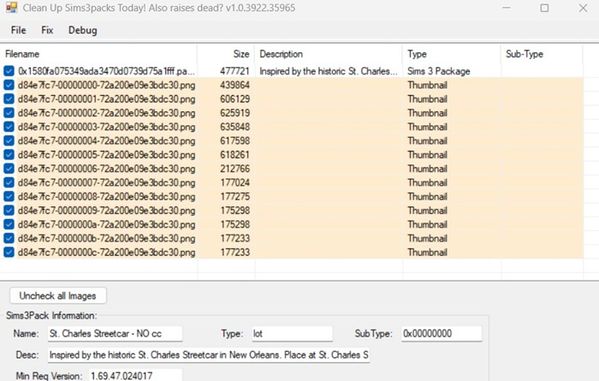The height and width of the screenshot is (381, 599).
Task: Uncheck the d84e7fc7-00000006 thumbnail checkbox
Action: pos(9,169)
